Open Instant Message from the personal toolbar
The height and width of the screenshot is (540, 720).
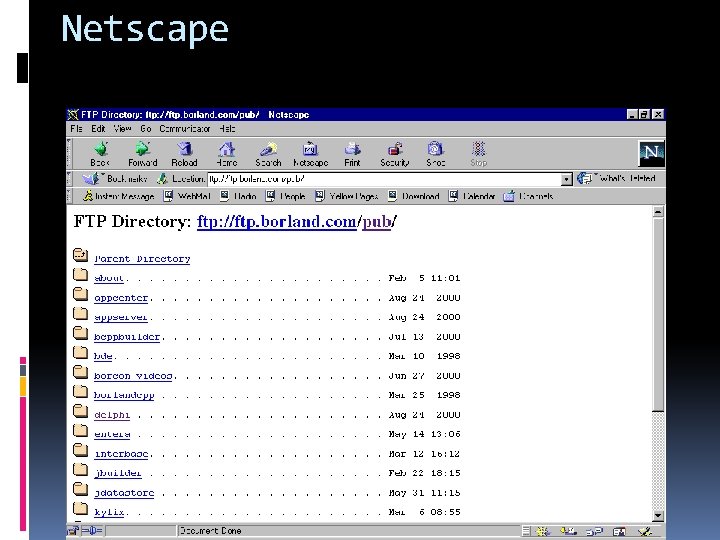tap(118, 196)
